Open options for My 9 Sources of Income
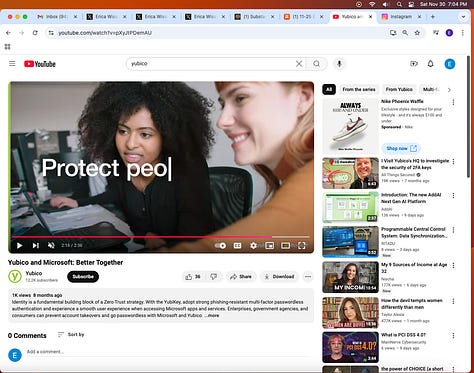 [453, 266]
